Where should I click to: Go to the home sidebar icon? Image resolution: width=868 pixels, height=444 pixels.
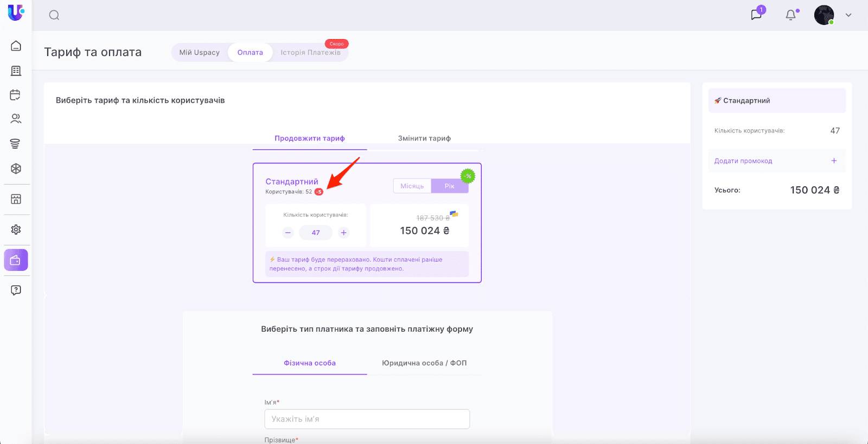coord(16,46)
